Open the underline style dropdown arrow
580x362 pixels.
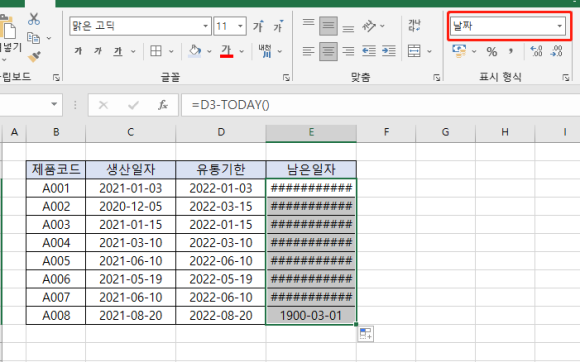pyautogui.click(x=133, y=51)
